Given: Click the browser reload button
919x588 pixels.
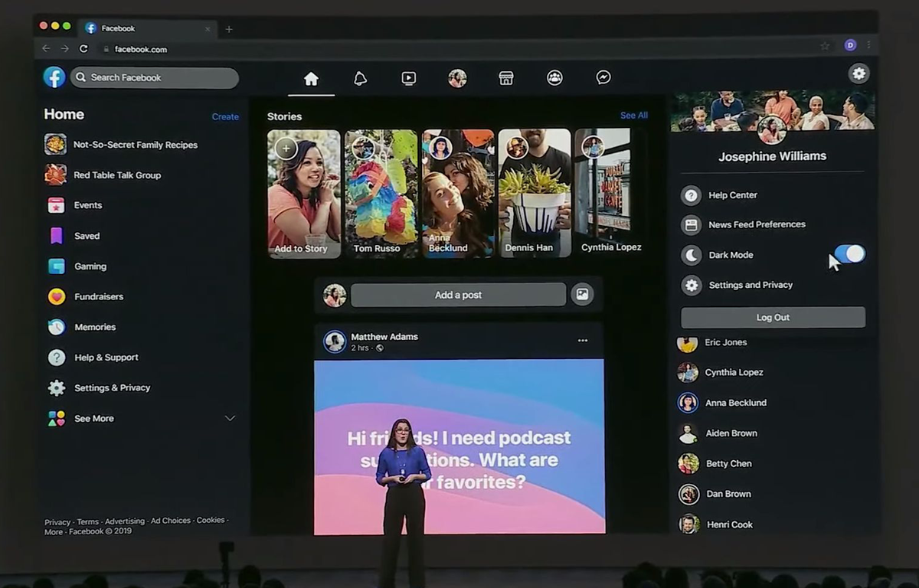Looking at the screenshot, I should click(83, 48).
